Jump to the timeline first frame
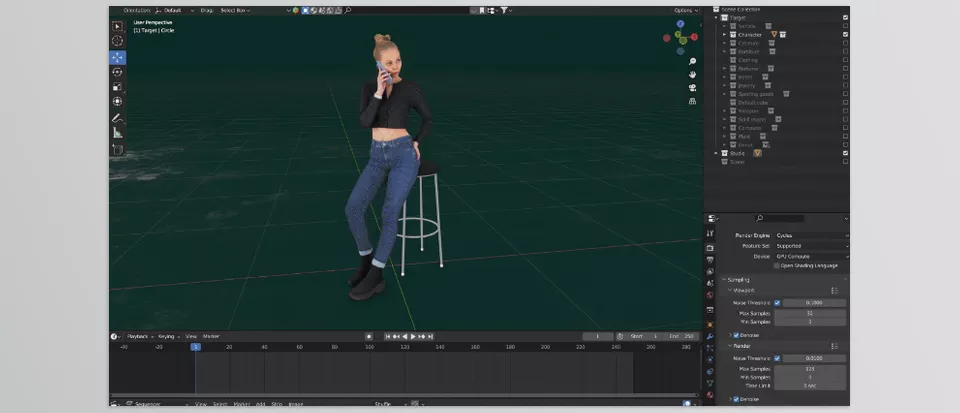960x413 pixels. (x=388, y=337)
